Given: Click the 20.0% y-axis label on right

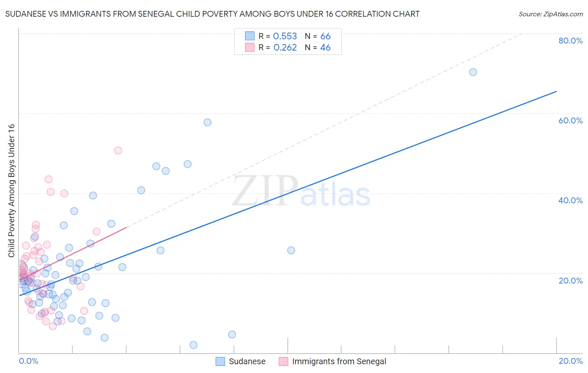Looking at the screenshot, I should click(x=570, y=280).
